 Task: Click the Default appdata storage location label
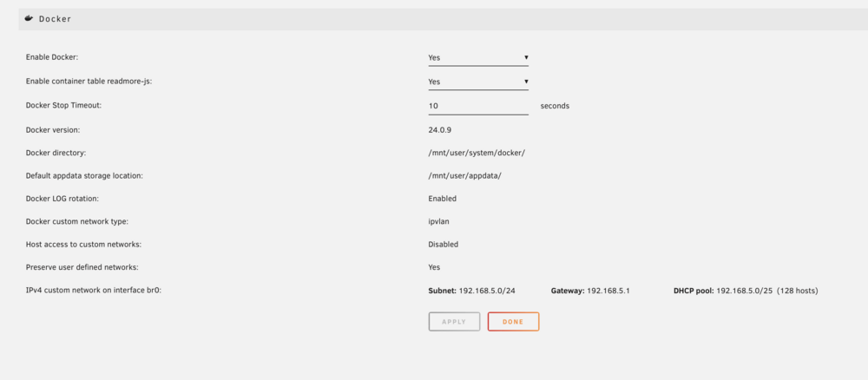pyautogui.click(x=85, y=176)
